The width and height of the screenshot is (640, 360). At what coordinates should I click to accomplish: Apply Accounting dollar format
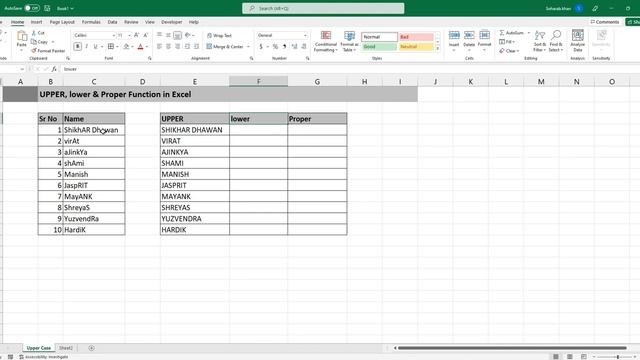click(x=261, y=47)
